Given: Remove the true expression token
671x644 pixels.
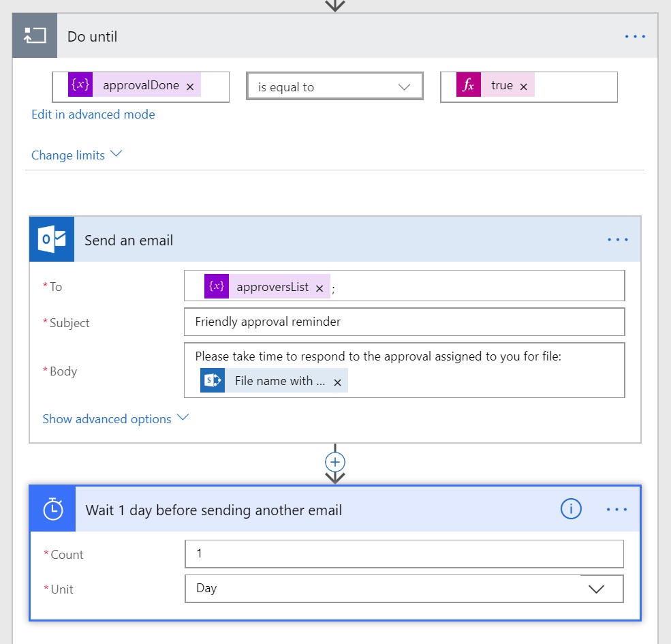Looking at the screenshot, I should (x=523, y=87).
